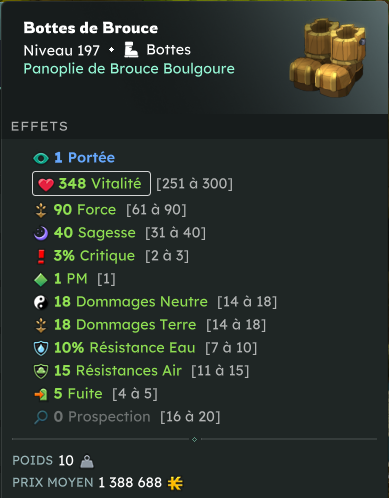The image size is (389, 498).
Task: Click the Dommages Terre icon
Action: (x=41, y=325)
